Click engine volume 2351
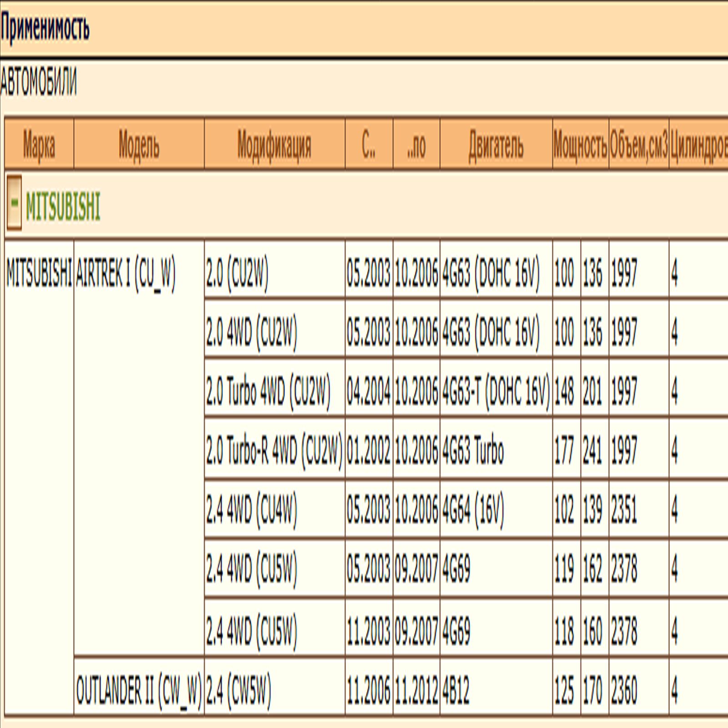Image resolution: width=728 pixels, height=728 pixels. pyautogui.click(x=624, y=510)
